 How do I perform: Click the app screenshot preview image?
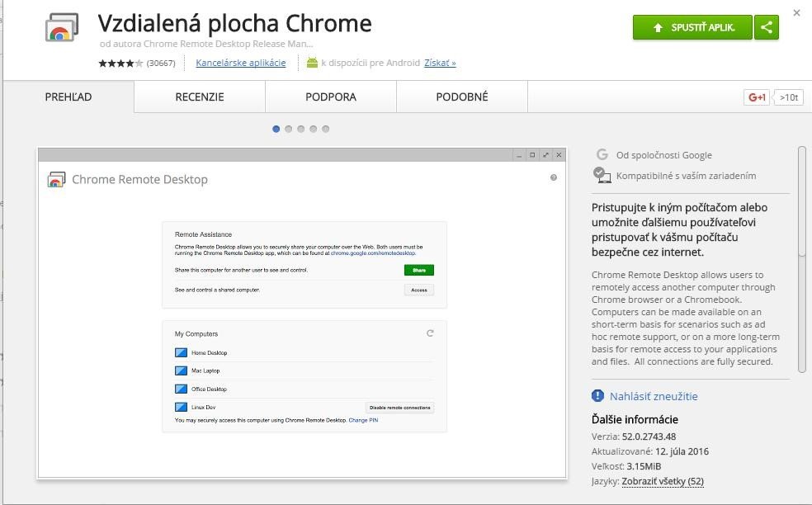302,313
